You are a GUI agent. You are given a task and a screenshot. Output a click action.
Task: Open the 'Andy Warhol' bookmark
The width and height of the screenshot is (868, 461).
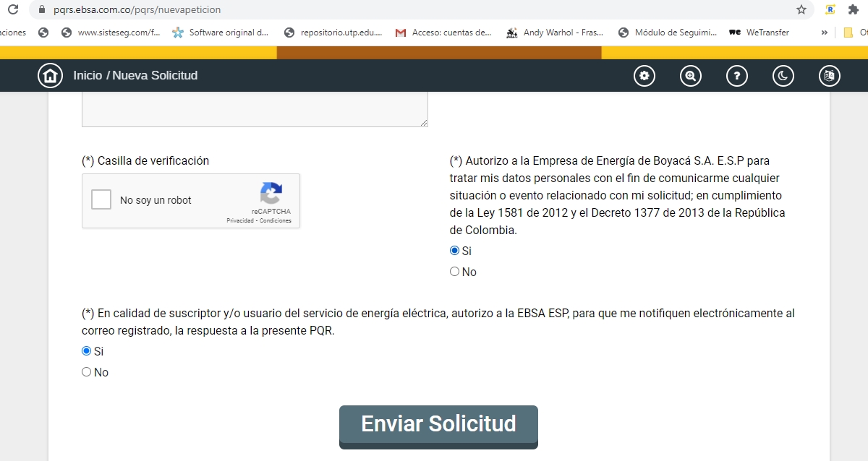[x=555, y=33]
